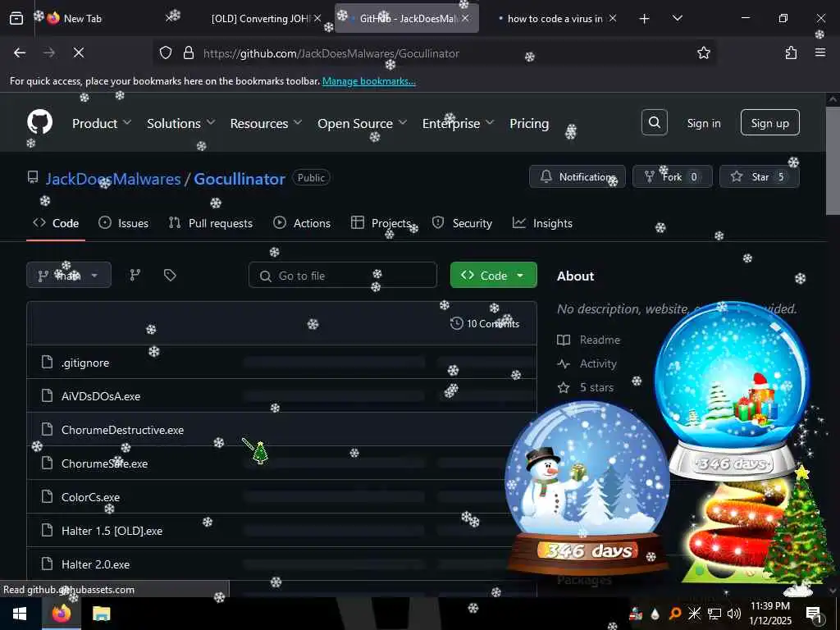Viewport: 840px width, 630px height.
Task: Open the Firefox View icon
Action: (16, 18)
